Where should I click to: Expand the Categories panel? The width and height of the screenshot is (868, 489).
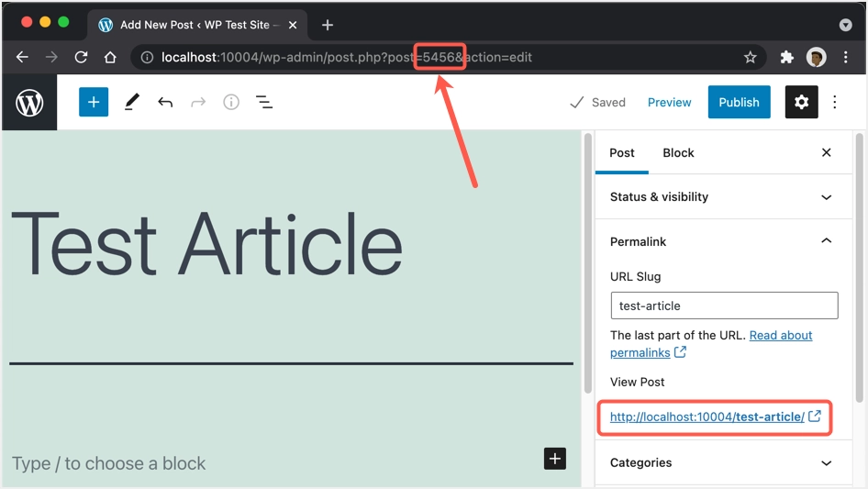point(724,462)
